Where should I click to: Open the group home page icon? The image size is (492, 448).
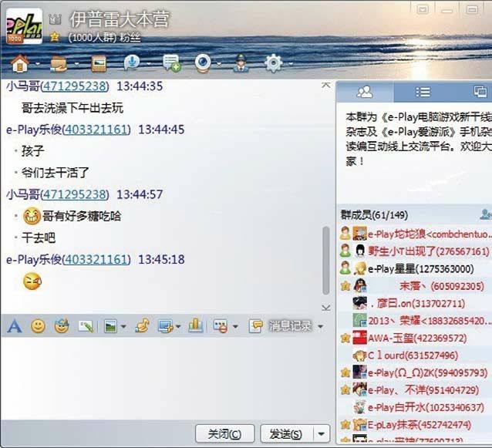click(x=19, y=62)
